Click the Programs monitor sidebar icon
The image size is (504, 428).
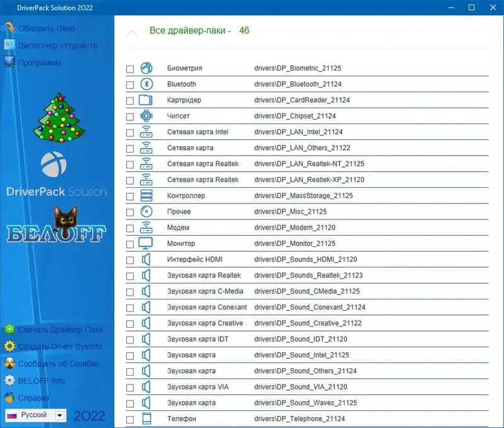[9, 62]
